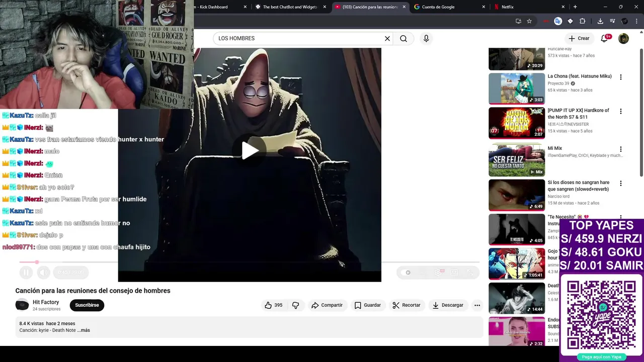Screen dimensions: 644x362
Task: Switch to theater mode in the player
Action: (454, 273)
